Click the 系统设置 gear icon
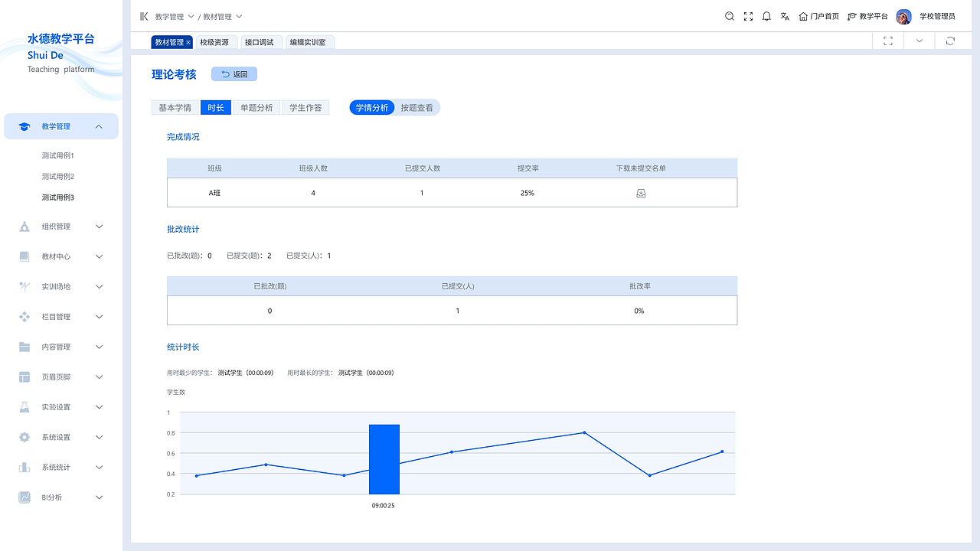The height and width of the screenshot is (551, 980). tap(24, 437)
